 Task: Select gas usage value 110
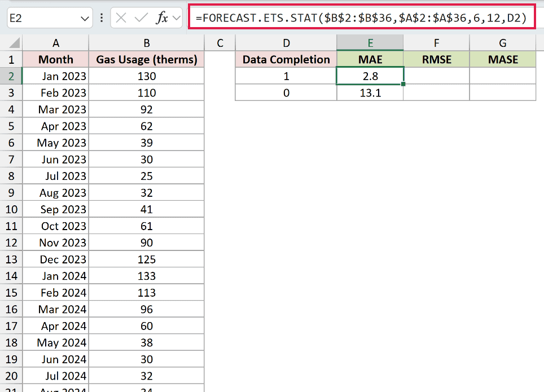[146, 93]
